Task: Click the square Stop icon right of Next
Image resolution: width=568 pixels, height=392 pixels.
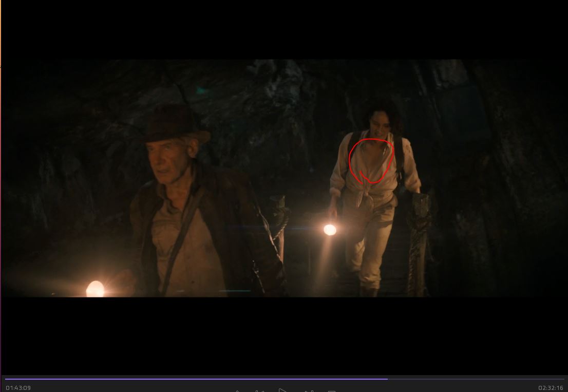Action: (x=332, y=390)
